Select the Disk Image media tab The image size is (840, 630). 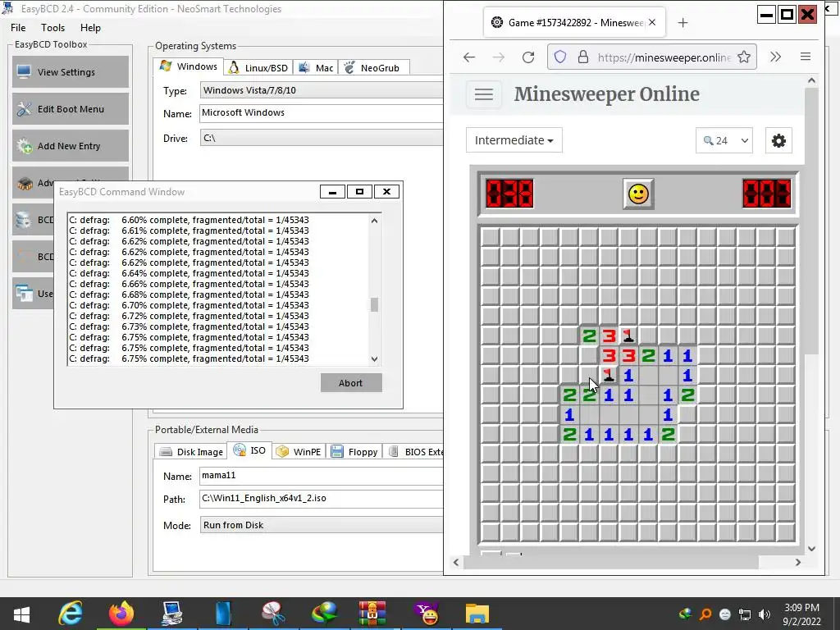(x=191, y=452)
